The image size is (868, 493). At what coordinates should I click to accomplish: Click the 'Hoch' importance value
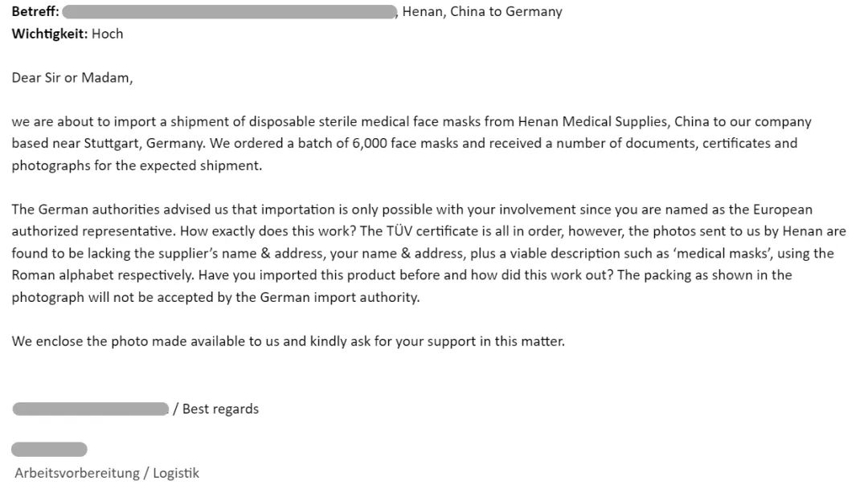pyautogui.click(x=108, y=34)
